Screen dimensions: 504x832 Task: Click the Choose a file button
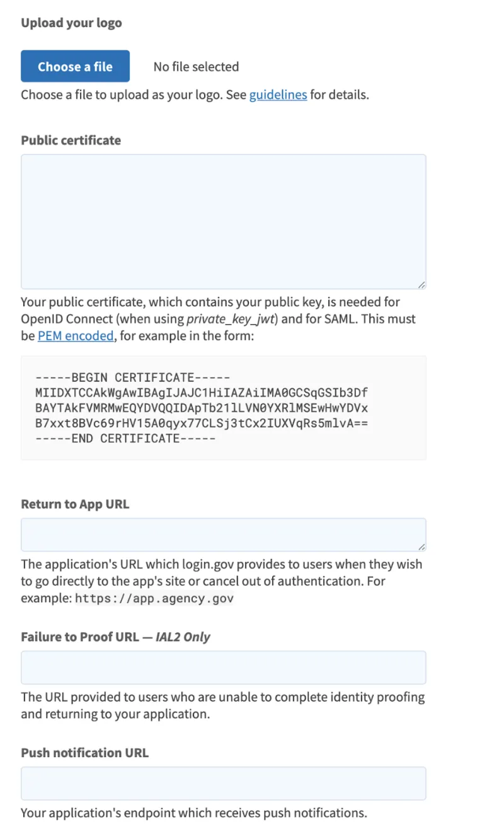(75, 66)
